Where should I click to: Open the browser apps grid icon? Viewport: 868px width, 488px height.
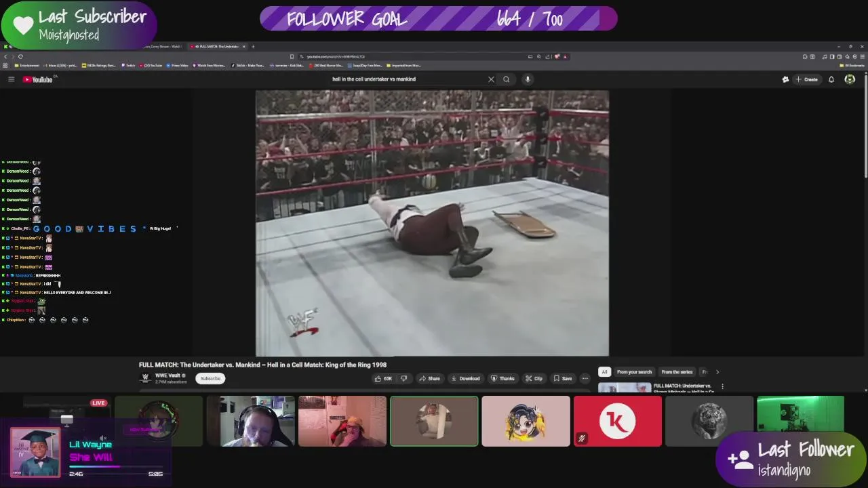pyautogui.click(x=5, y=66)
